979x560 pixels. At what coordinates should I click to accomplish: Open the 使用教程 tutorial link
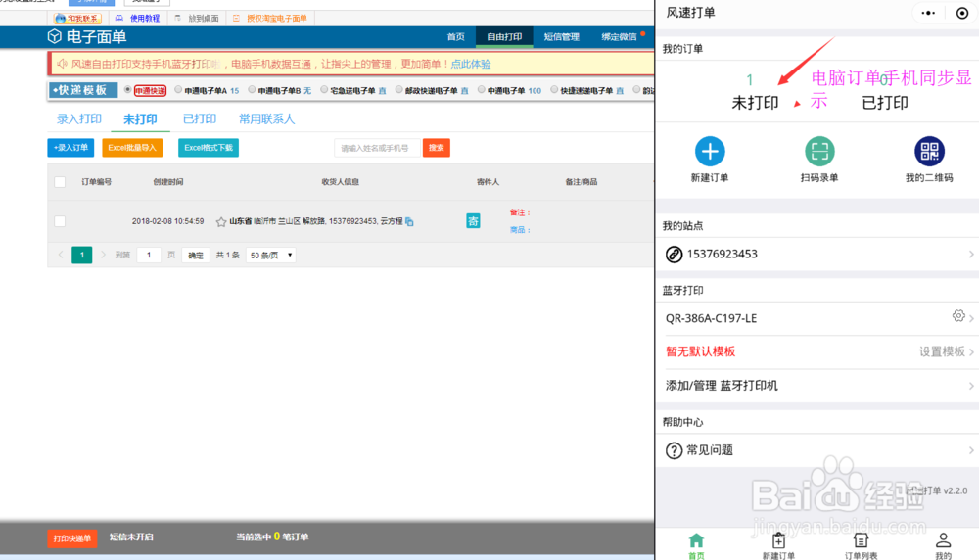coord(137,18)
